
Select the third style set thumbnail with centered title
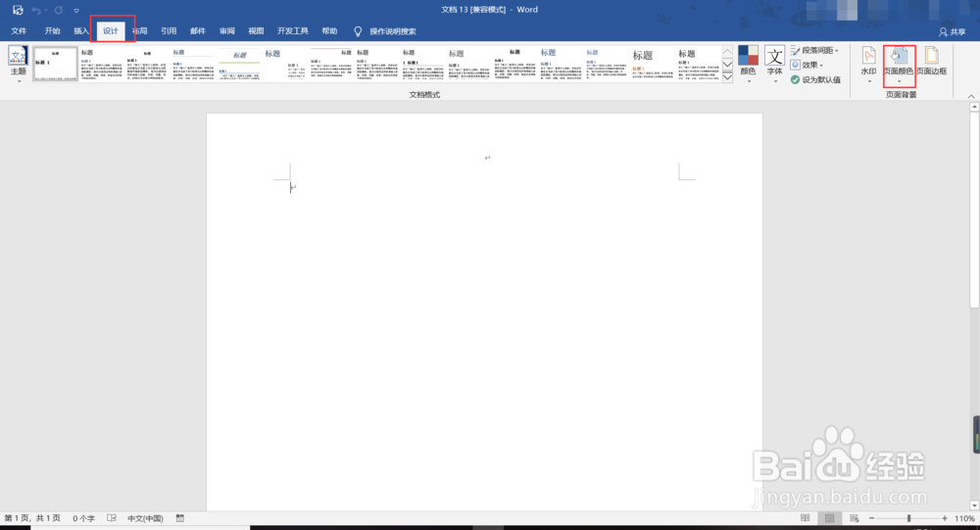click(148, 64)
